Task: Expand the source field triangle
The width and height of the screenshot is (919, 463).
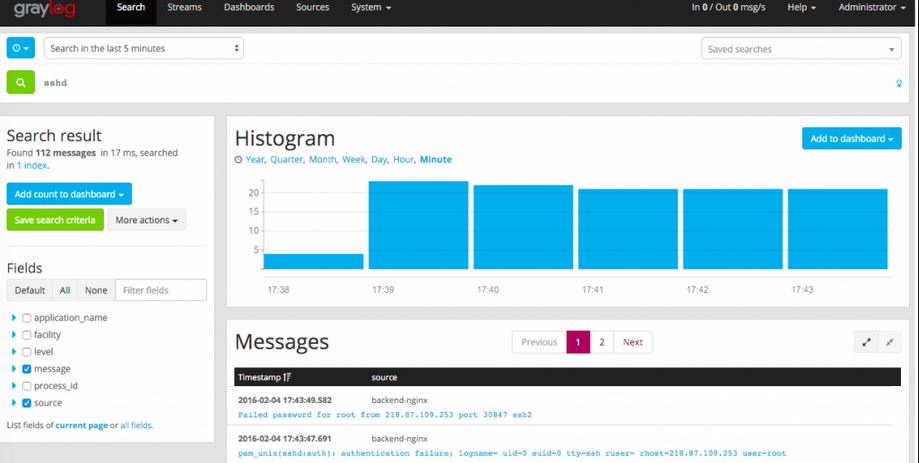Action: point(13,402)
